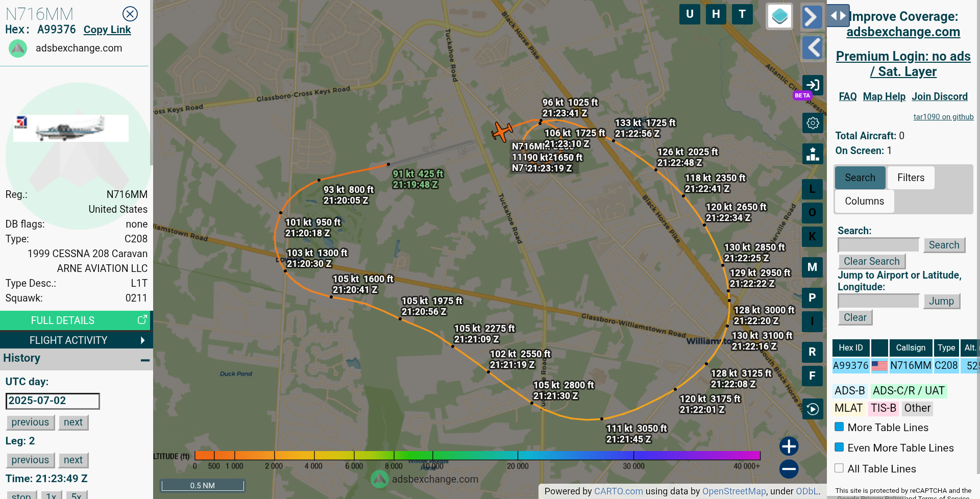The width and height of the screenshot is (980, 499).
Task: Toggle the O map button
Action: [x=812, y=213]
